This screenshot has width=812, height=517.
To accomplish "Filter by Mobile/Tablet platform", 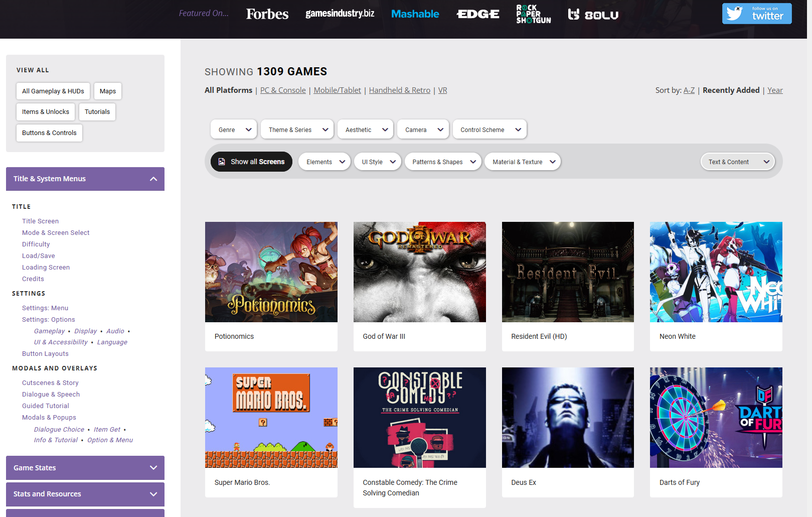I will click(337, 90).
